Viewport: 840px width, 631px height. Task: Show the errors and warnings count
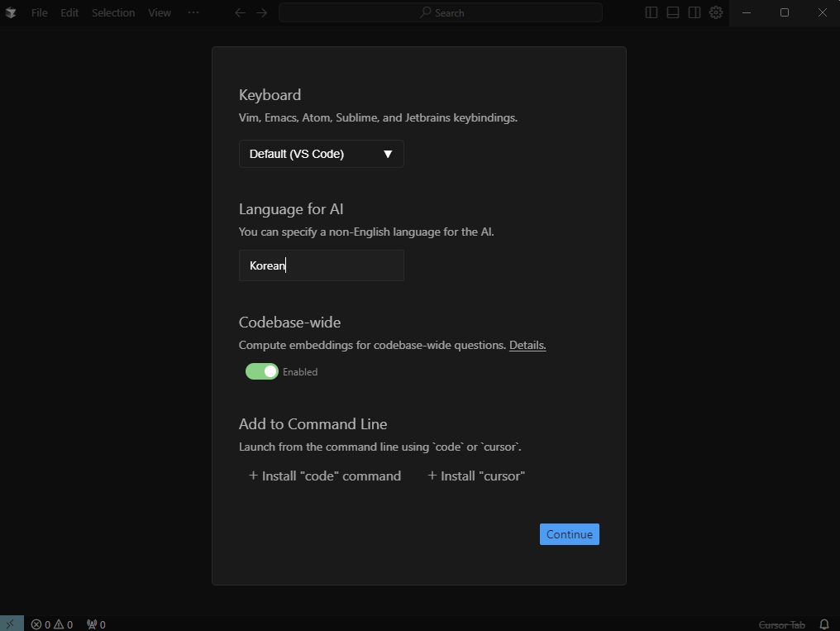point(52,624)
